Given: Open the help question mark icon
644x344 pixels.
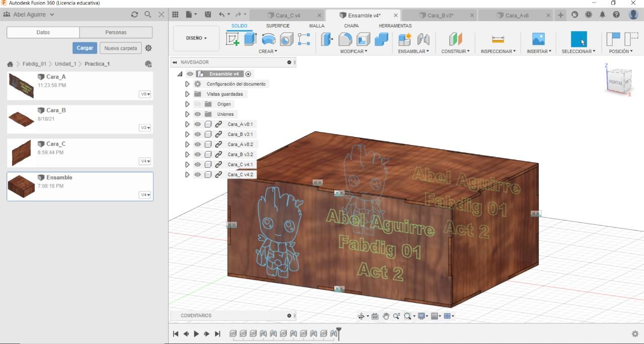Looking at the screenshot, I should click(616, 15).
